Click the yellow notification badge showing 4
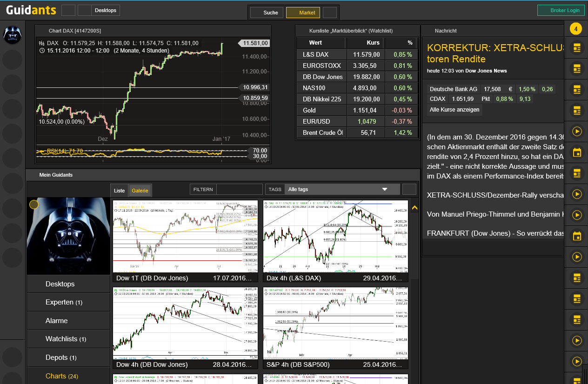The height and width of the screenshot is (384, 588). pos(576,29)
